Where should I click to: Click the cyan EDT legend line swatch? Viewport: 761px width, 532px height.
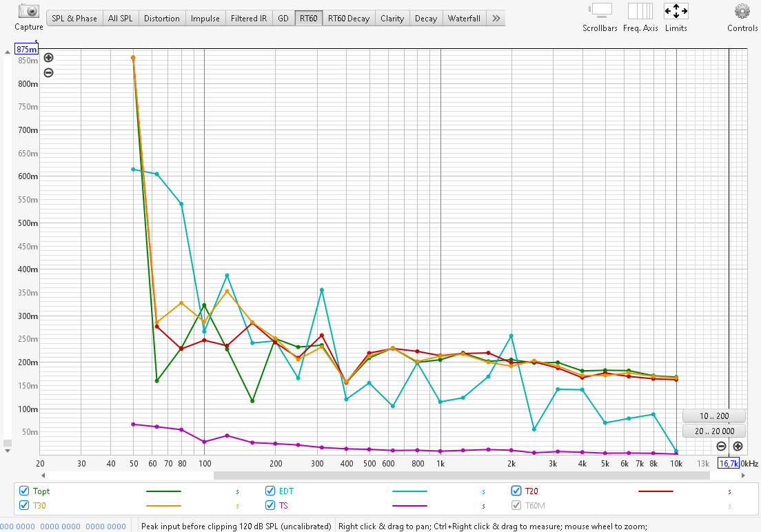[409, 491]
